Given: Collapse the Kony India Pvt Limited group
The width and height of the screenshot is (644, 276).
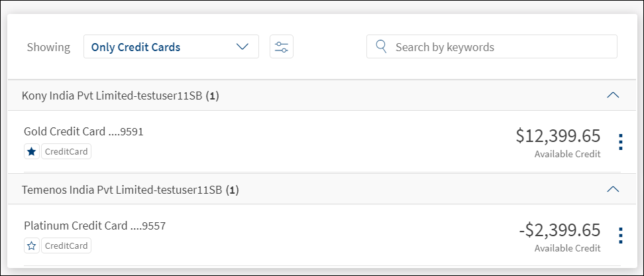Looking at the screenshot, I should pos(613,95).
